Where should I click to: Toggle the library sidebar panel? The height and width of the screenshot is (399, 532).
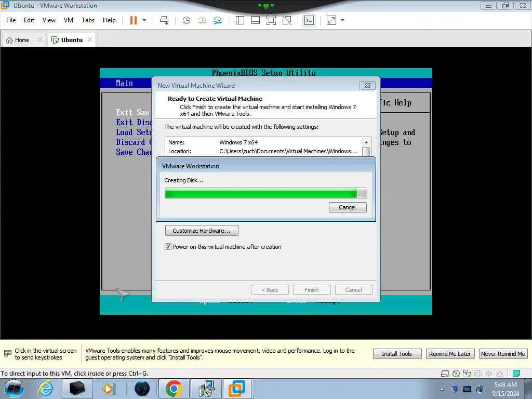tap(240, 20)
